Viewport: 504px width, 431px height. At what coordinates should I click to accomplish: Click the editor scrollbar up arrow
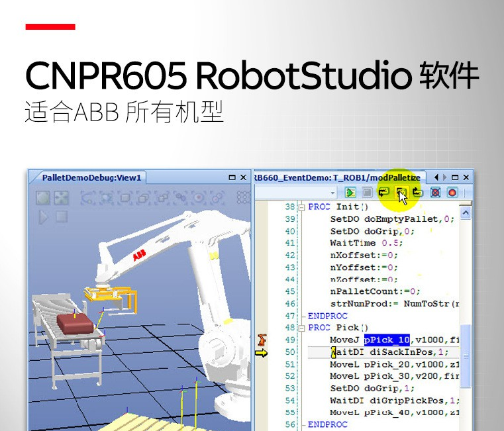point(466,213)
